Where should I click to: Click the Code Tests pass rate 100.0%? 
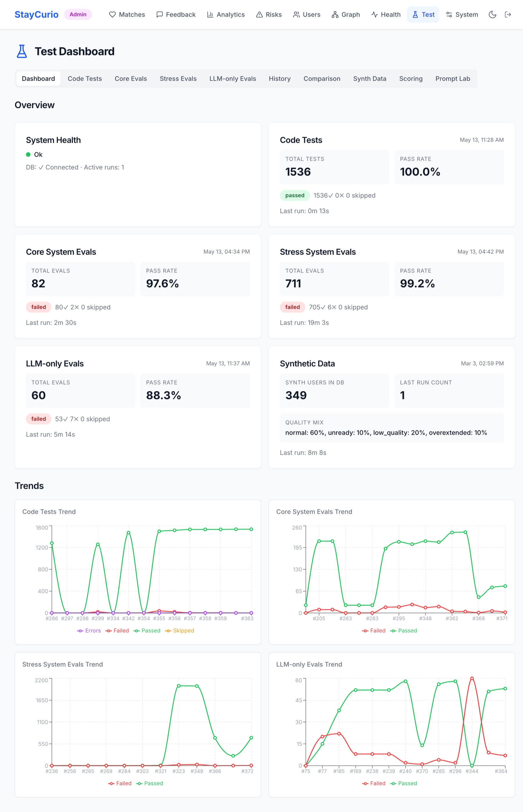point(420,172)
